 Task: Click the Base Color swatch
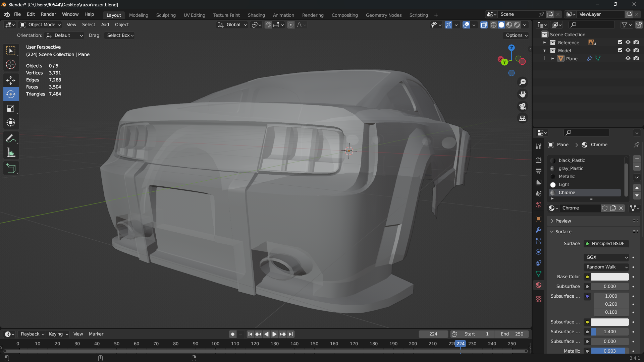point(610,277)
